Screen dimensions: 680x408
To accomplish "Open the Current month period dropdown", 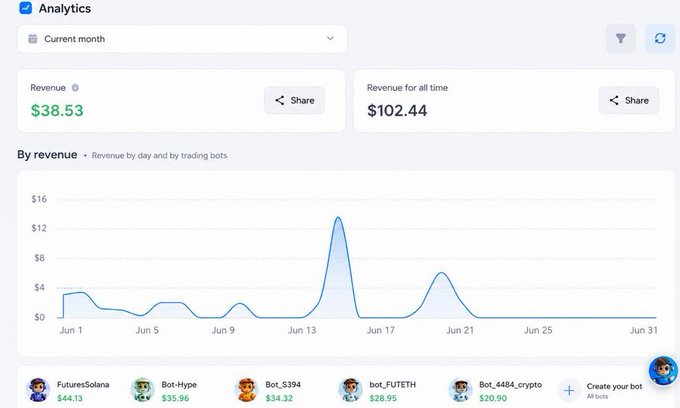I will click(182, 39).
